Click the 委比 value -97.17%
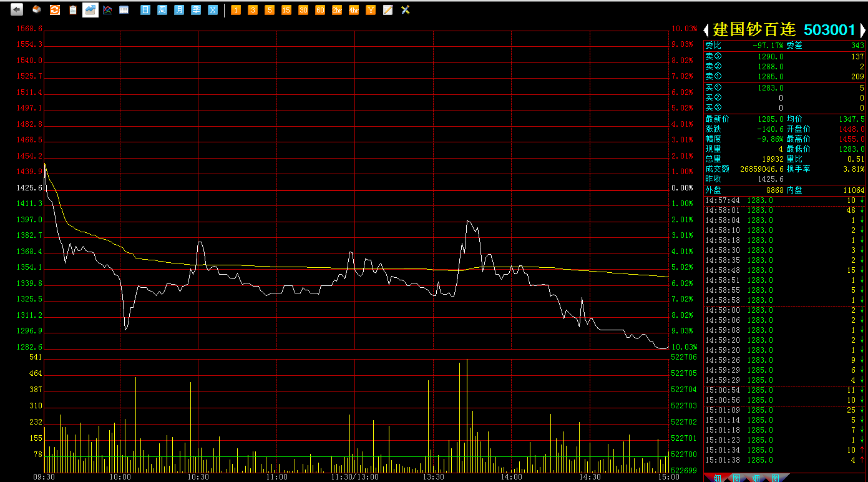The height and width of the screenshot is (482, 868). click(x=768, y=46)
